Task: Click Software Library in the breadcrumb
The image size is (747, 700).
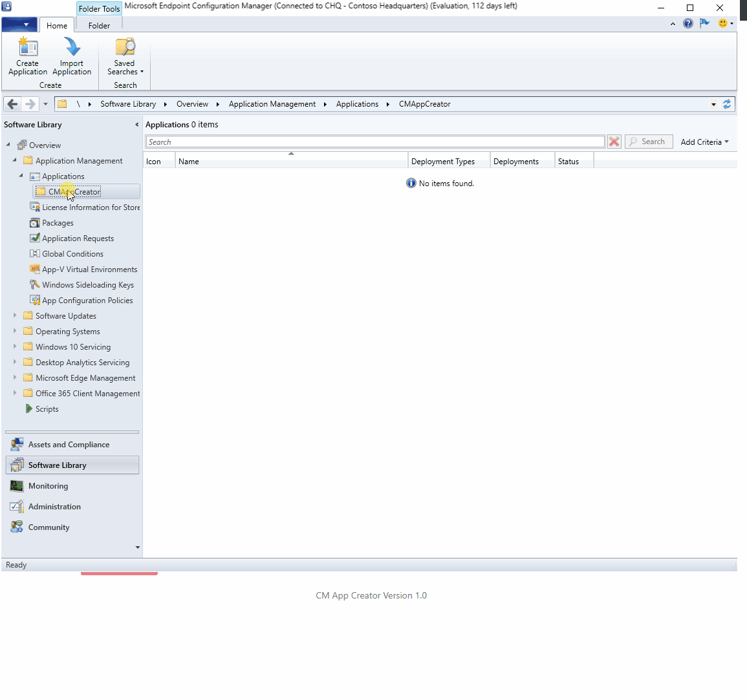Action: (128, 104)
